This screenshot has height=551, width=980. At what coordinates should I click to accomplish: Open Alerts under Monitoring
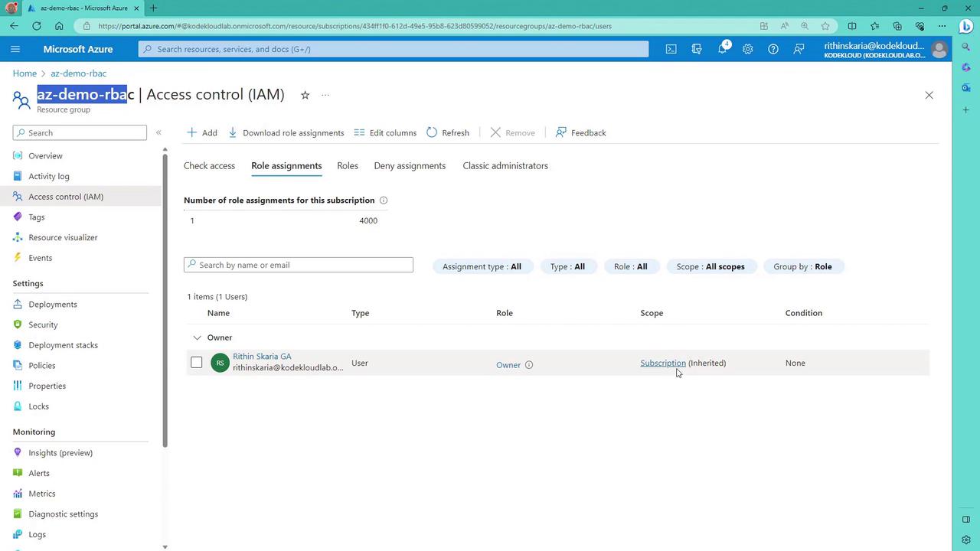pyautogui.click(x=39, y=473)
